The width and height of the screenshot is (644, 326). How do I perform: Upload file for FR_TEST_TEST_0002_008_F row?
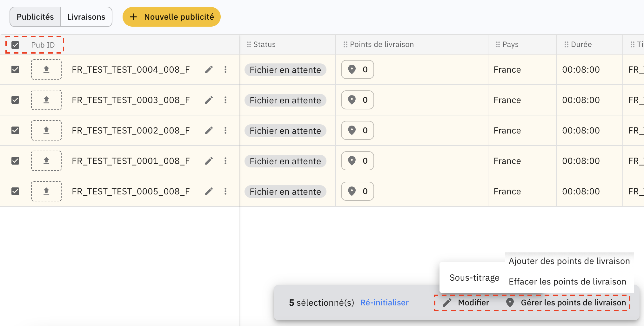[46, 130]
